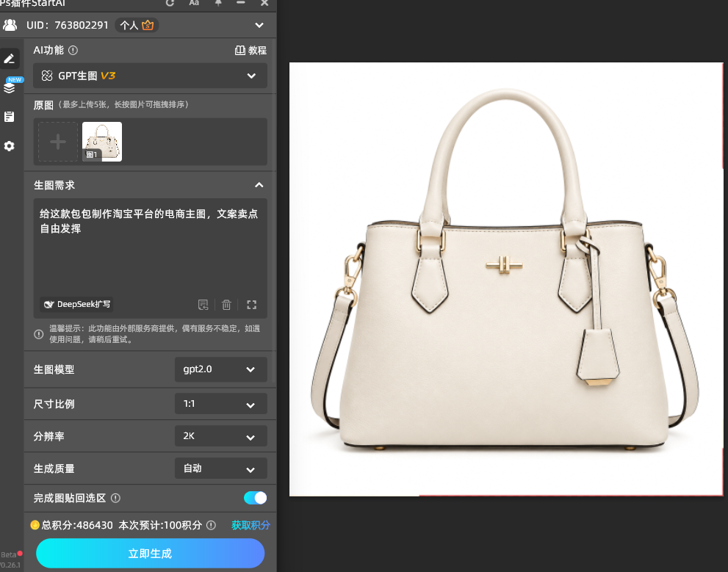Click the refresh icon in plugin title bar
The height and width of the screenshot is (572, 728).
pos(170,3)
